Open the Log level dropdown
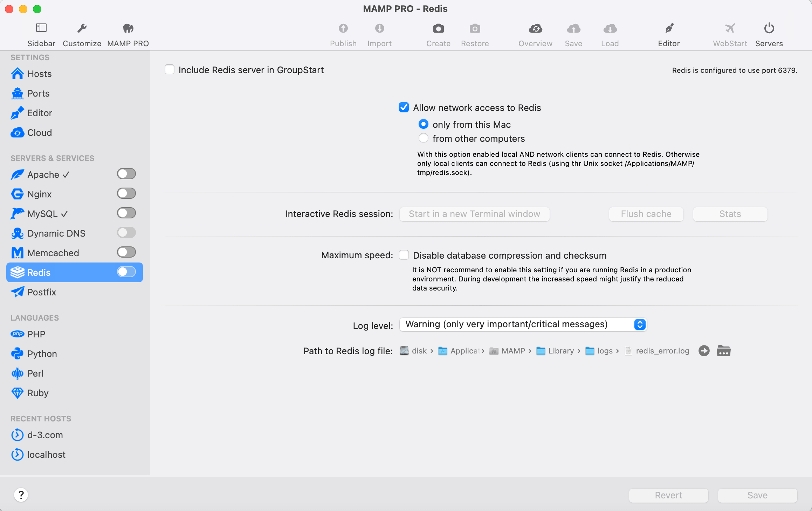The height and width of the screenshot is (511, 812). [x=523, y=324]
